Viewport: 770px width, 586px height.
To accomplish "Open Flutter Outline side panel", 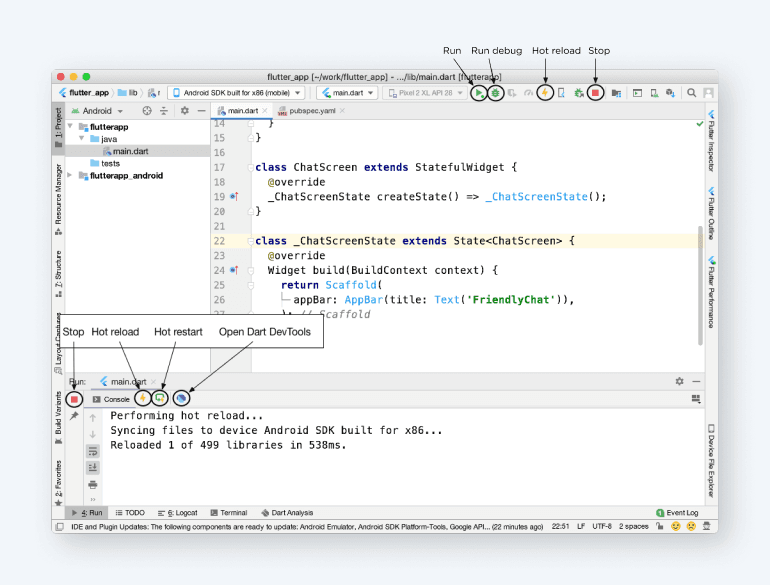I will [711, 213].
